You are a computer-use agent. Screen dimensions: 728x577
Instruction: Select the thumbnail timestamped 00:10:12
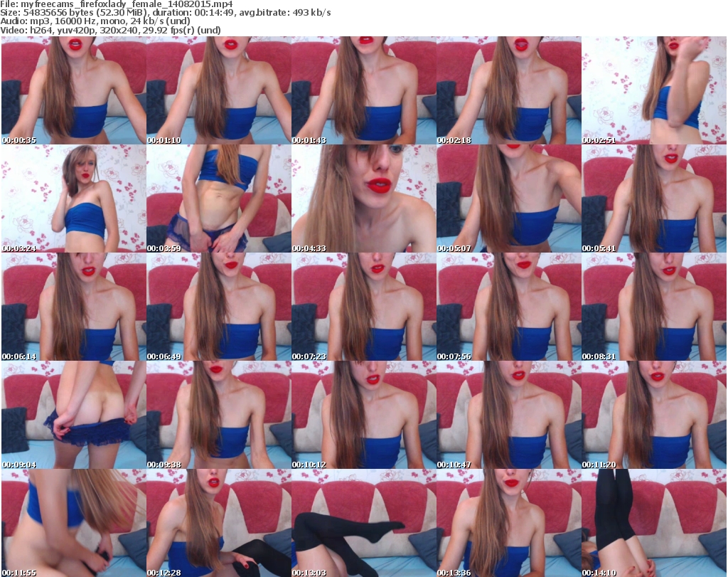(x=363, y=415)
